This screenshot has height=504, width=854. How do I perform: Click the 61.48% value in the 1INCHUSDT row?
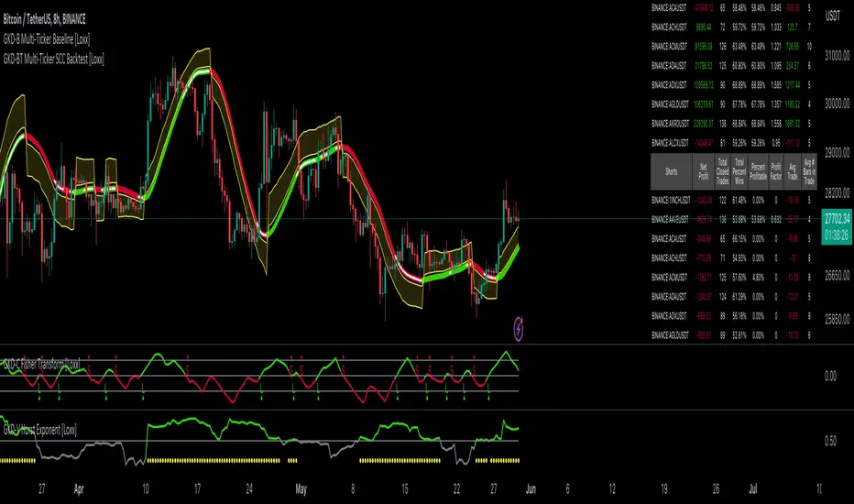click(x=739, y=201)
